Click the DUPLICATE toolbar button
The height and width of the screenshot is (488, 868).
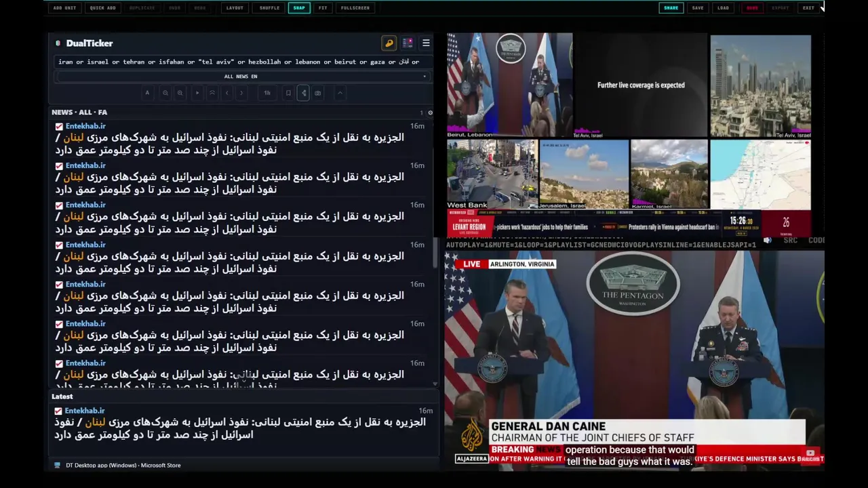coord(142,8)
